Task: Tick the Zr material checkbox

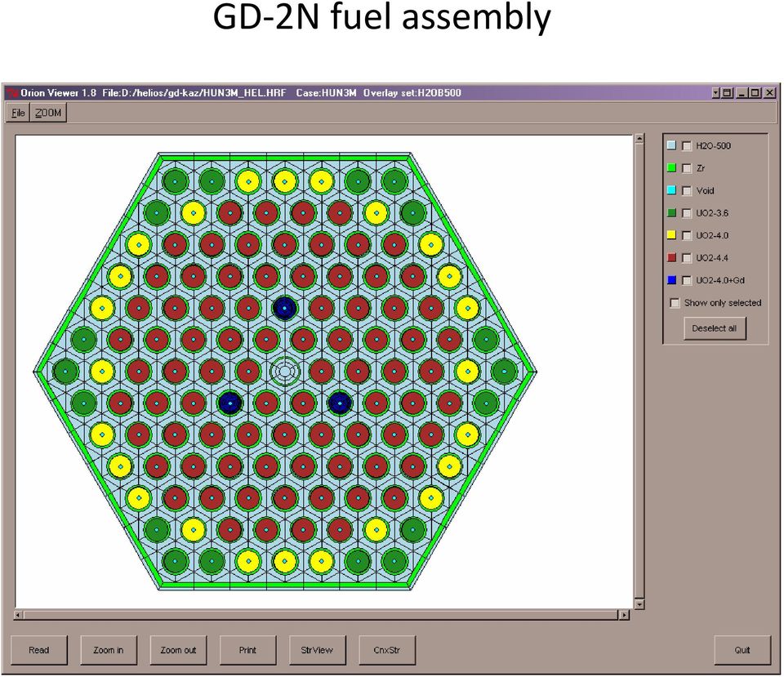Action: tap(687, 168)
